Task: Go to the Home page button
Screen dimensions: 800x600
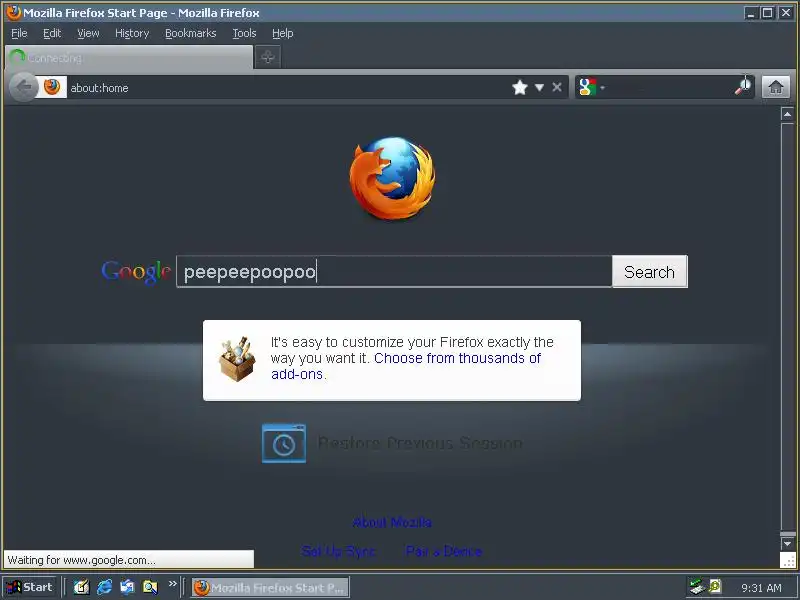Action: click(776, 87)
